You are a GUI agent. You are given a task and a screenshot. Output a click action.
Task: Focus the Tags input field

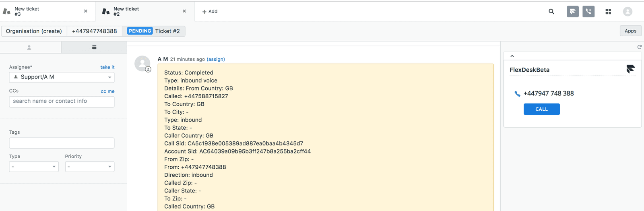62,143
